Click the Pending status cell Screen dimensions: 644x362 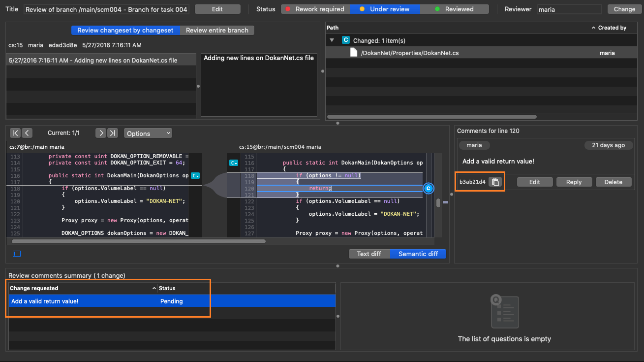coord(172,301)
